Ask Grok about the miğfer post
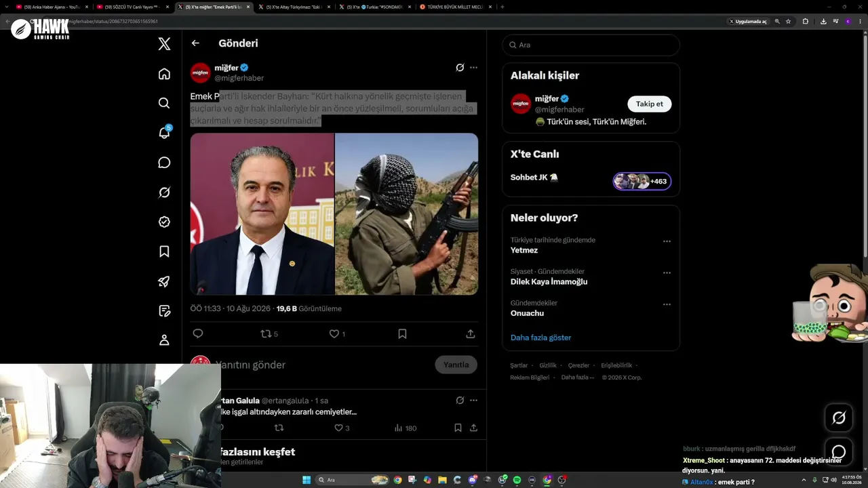The width and height of the screenshot is (868, 488). (460, 68)
